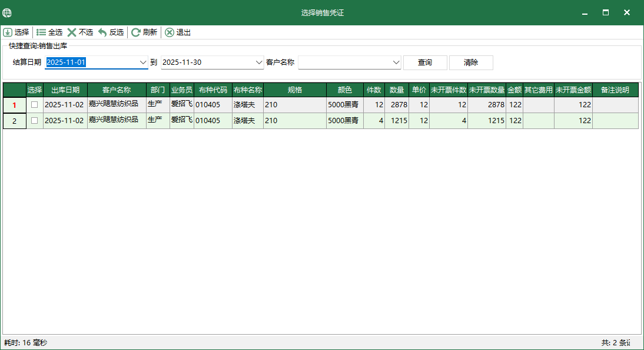Click the circular arrow refresh icon
Screen dimensions: 644x350
coord(136,32)
